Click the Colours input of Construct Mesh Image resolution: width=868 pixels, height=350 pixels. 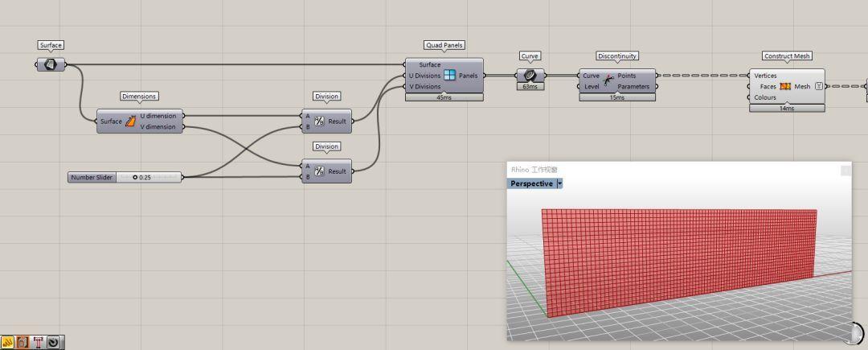(x=765, y=97)
